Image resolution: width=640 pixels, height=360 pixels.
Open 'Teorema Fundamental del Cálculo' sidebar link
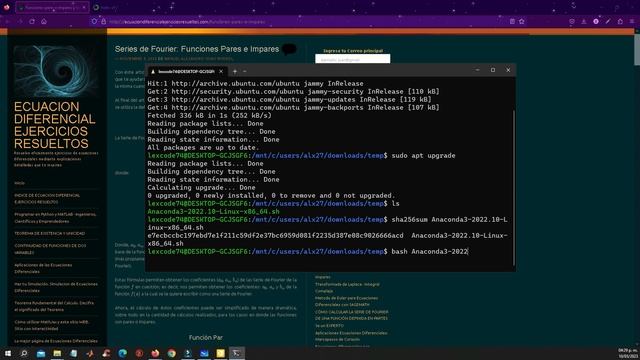[54, 306]
